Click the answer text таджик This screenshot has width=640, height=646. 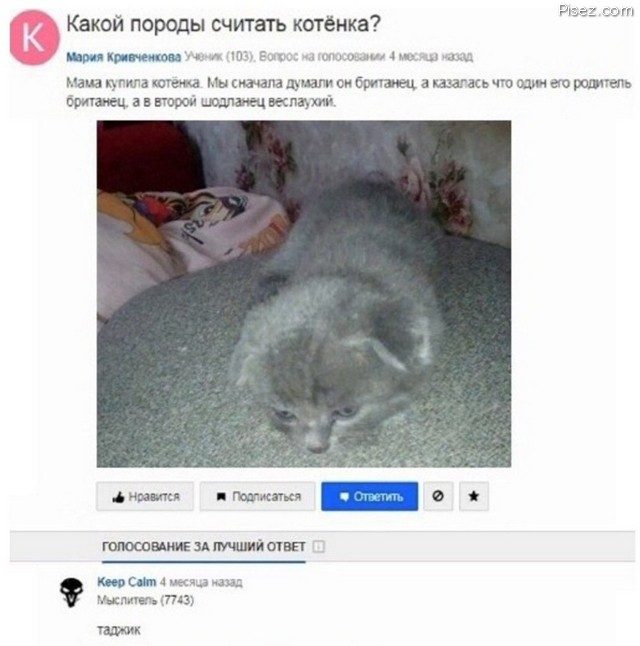click(119, 630)
